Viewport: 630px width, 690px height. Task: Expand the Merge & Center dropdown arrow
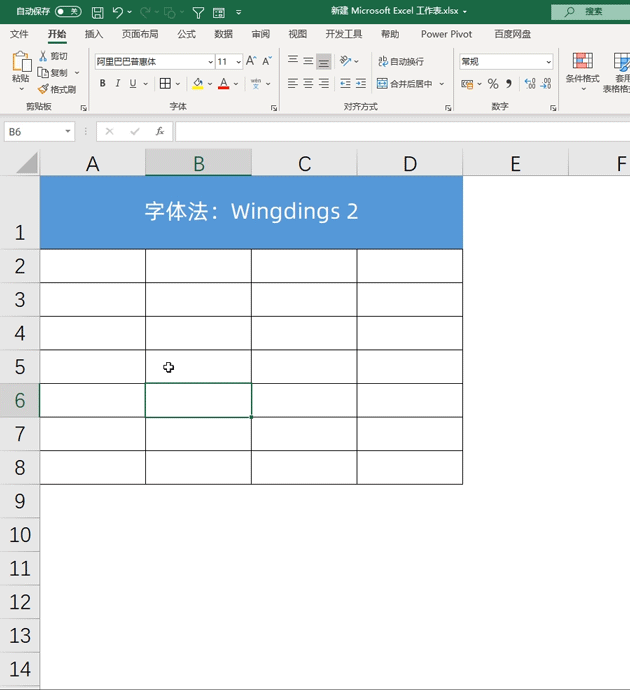(x=442, y=84)
